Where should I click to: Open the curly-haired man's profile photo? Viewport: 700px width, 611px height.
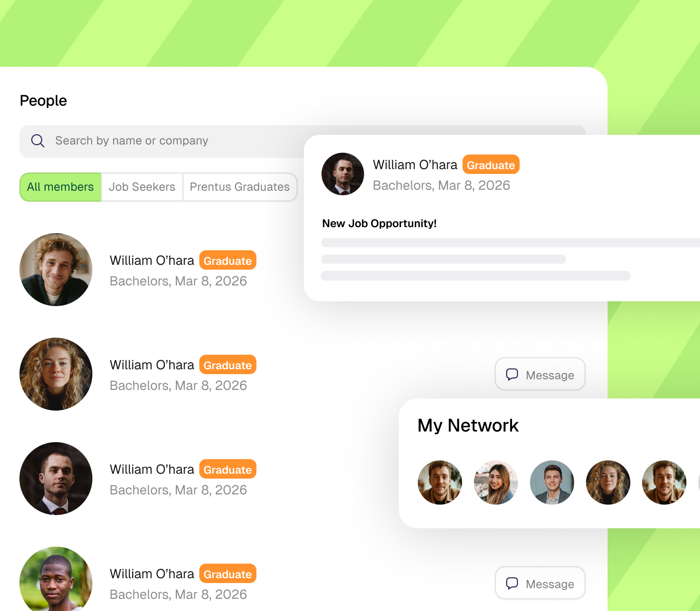click(56, 270)
